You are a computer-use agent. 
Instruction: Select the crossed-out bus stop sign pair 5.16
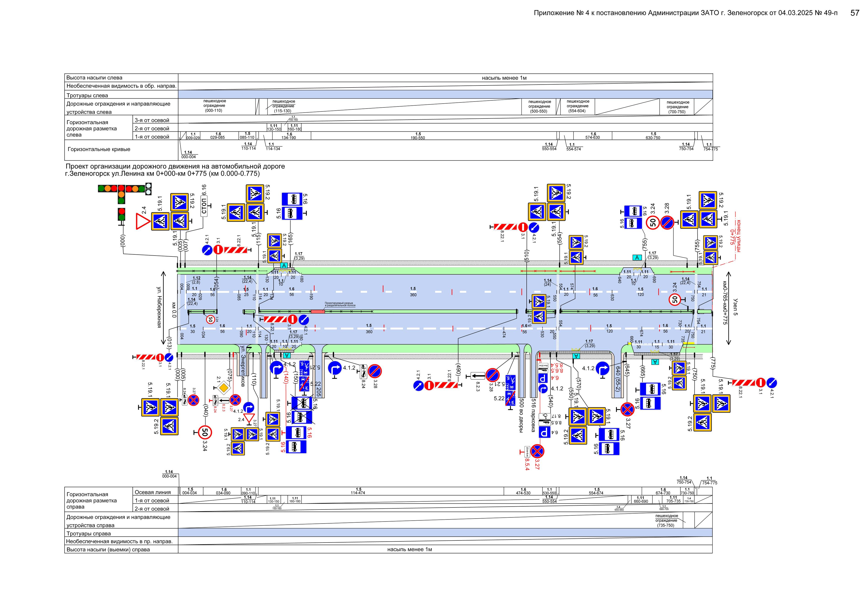[x=302, y=410]
